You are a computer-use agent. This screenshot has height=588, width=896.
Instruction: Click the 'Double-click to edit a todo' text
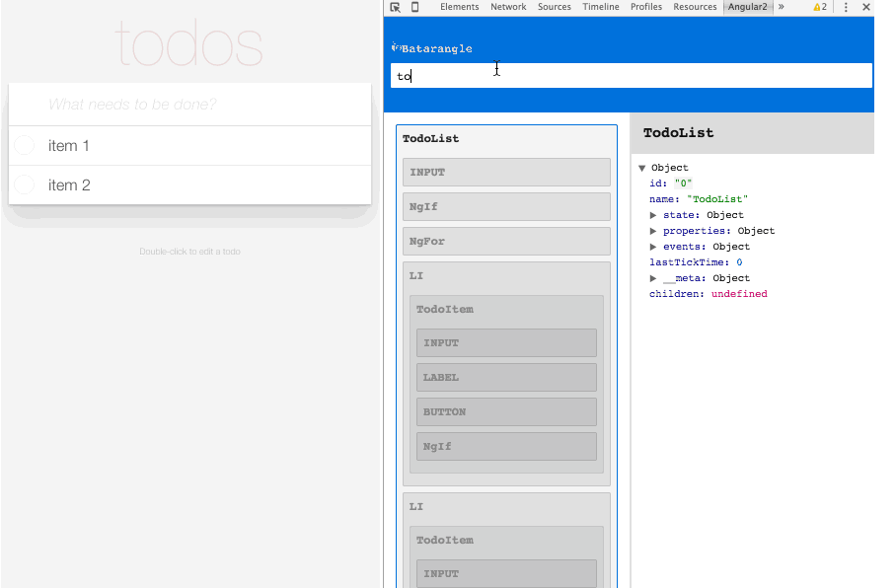click(189, 252)
